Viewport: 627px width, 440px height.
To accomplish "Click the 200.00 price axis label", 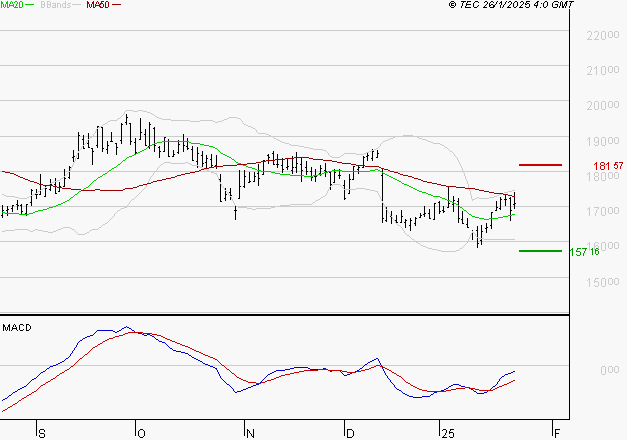I will point(603,106).
